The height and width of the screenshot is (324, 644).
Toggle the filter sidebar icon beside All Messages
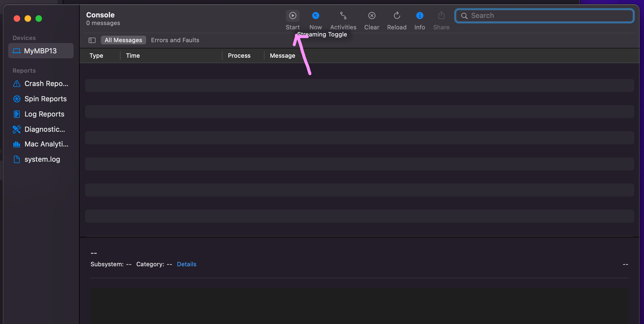click(92, 40)
